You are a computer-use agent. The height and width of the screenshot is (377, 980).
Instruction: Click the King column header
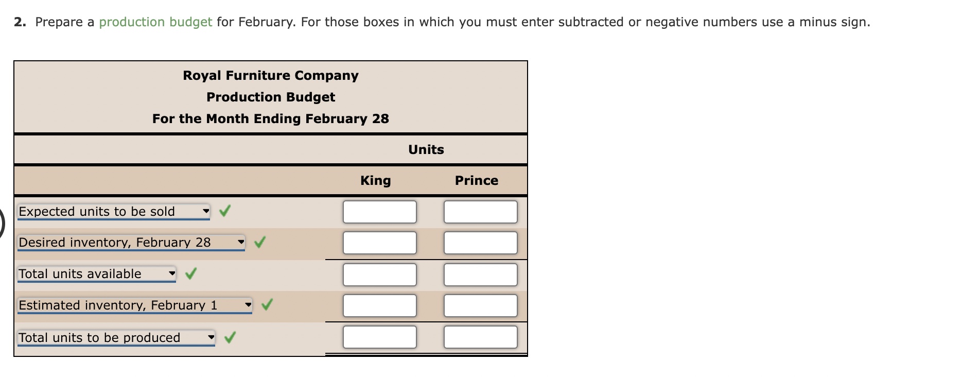tap(376, 180)
